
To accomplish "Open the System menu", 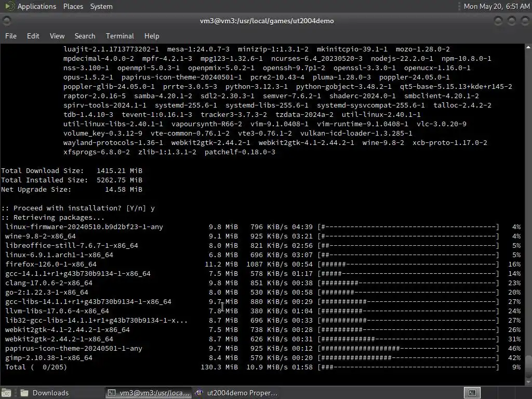I will pos(101,6).
